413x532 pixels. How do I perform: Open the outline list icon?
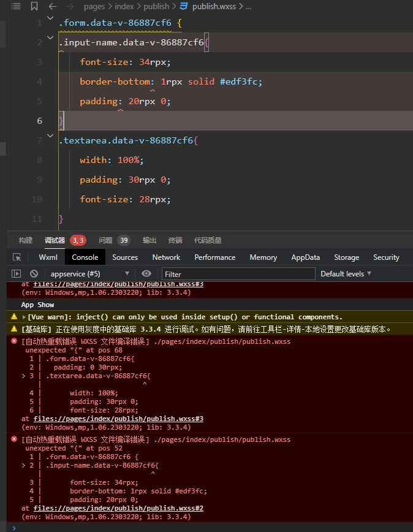[16, 6]
